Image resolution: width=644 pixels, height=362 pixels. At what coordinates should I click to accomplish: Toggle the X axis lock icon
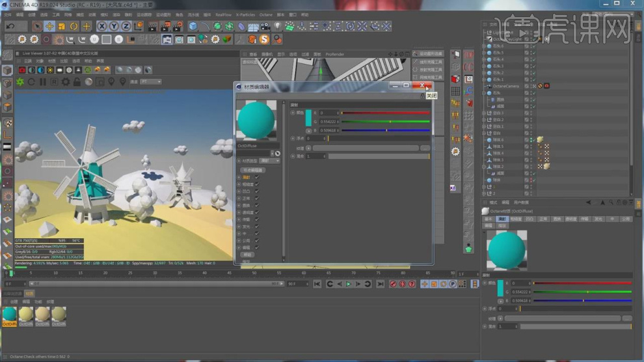click(x=101, y=26)
